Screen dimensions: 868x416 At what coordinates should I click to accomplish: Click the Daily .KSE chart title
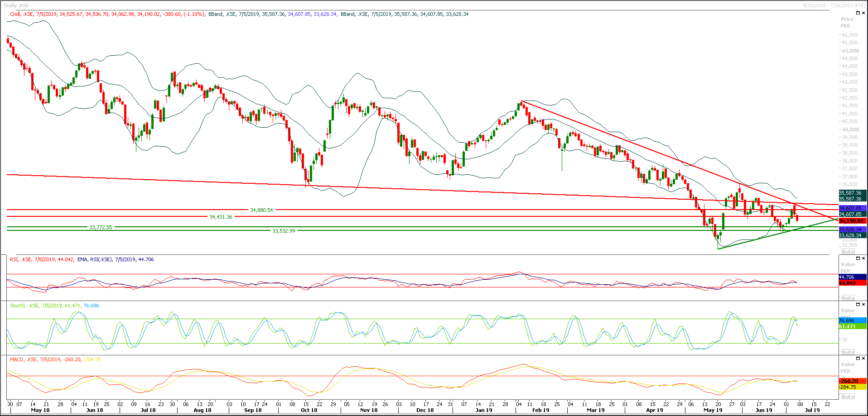(17, 5)
